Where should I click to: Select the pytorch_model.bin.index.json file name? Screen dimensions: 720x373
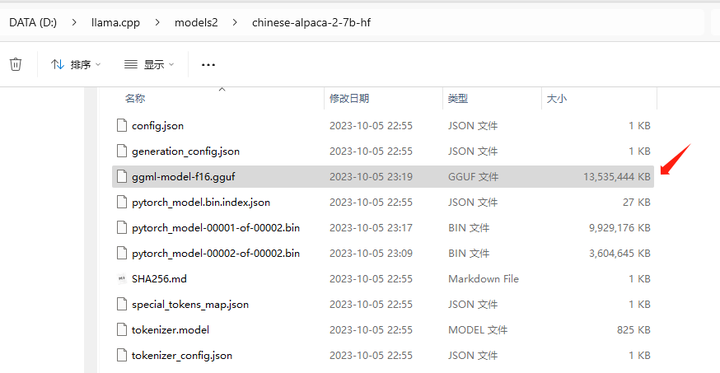tap(201, 202)
